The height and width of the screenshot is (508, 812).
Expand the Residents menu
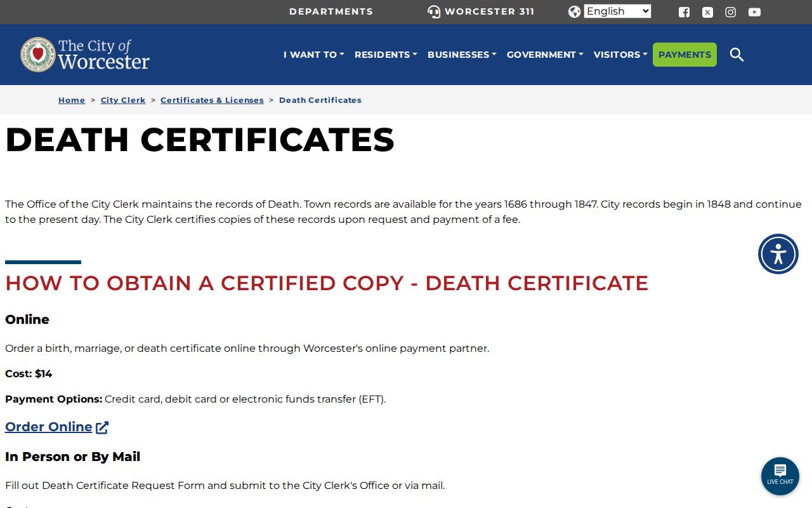point(386,55)
